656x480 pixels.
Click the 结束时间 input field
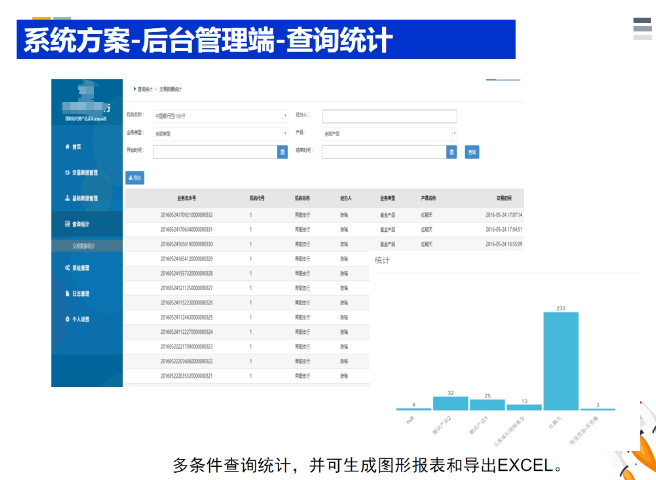pyautogui.click(x=384, y=152)
